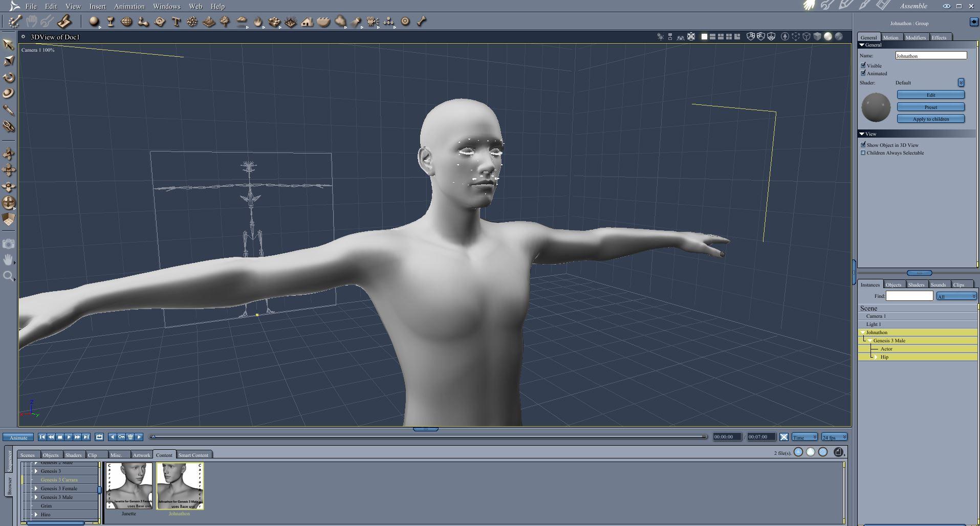Insert a sphere primitive from toolbar
The image size is (980, 526).
(x=94, y=21)
